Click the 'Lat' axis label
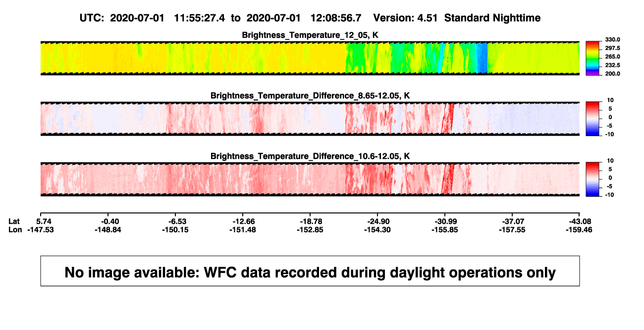This screenshot has height=330, width=644. click(15, 221)
